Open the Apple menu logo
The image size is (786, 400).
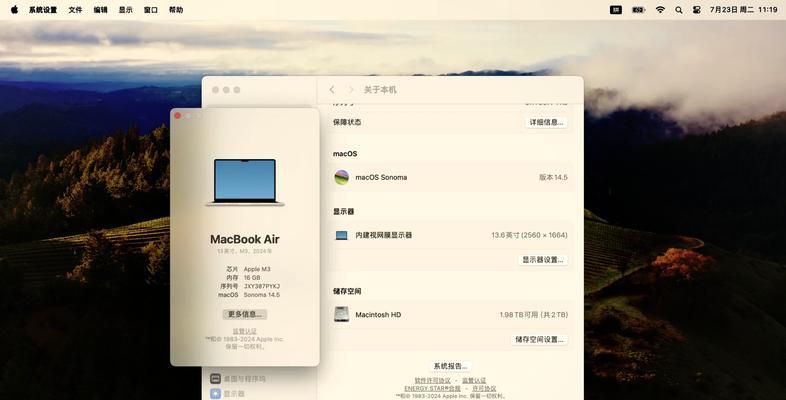(x=14, y=10)
